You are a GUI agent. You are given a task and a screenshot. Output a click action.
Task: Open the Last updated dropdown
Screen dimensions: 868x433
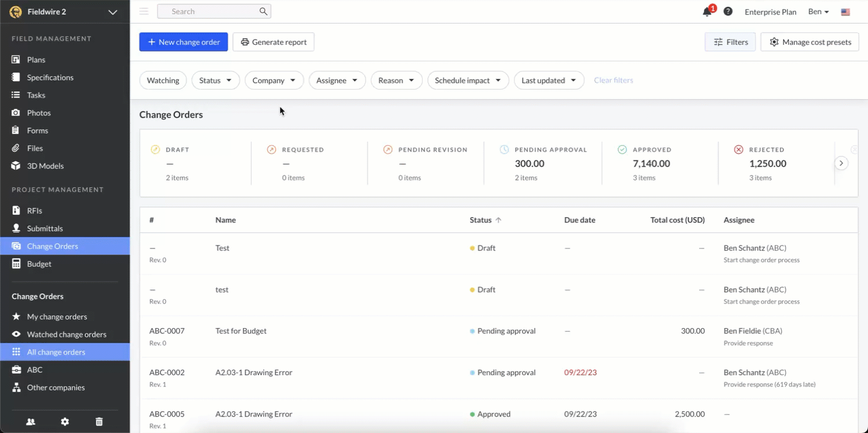point(549,80)
